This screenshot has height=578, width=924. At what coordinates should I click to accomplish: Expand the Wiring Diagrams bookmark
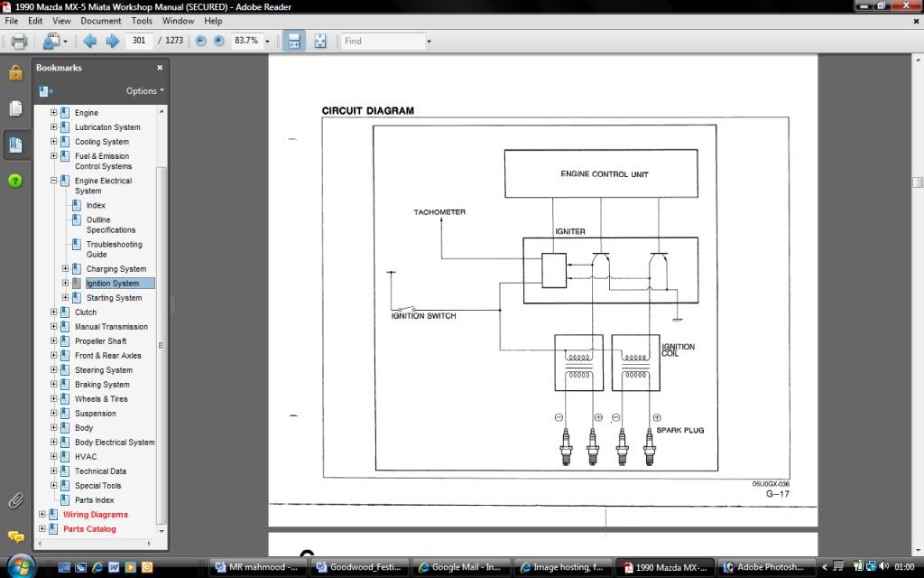pyautogui.click(x=42, y=514)
